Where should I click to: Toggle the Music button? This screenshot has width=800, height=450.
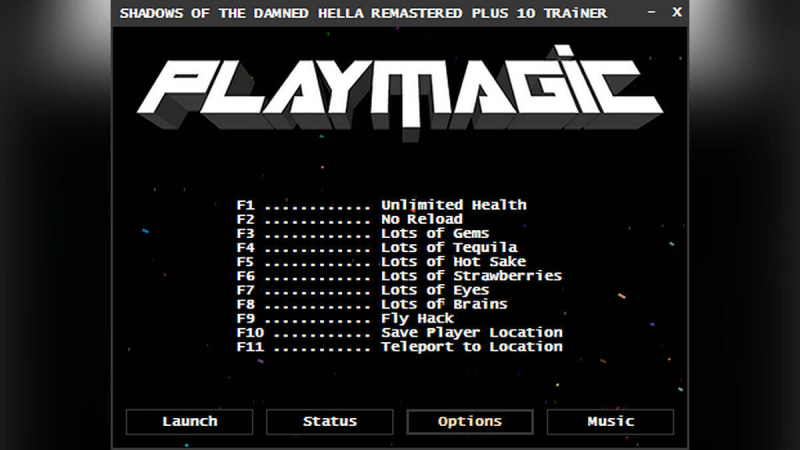610,421
